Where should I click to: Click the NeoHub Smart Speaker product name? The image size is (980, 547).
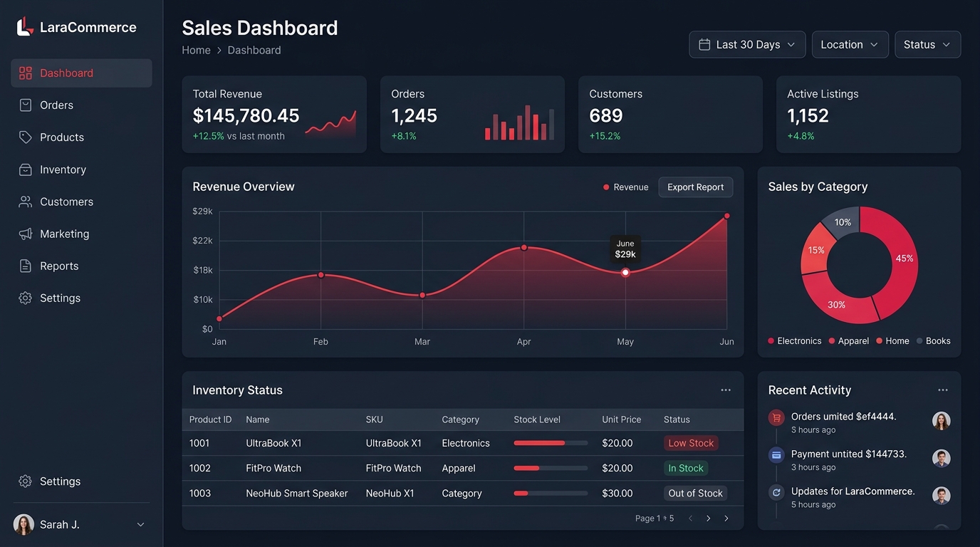coord(297,493)
